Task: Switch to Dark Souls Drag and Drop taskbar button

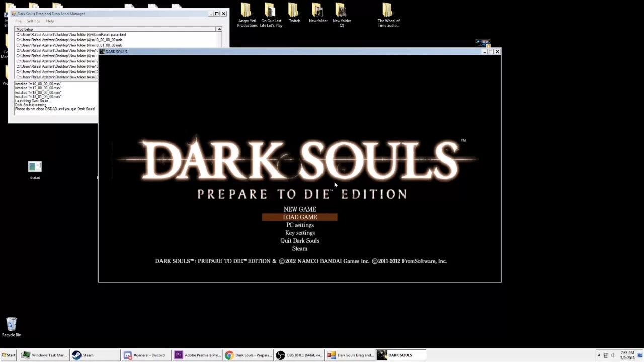Action: (350, 355)
